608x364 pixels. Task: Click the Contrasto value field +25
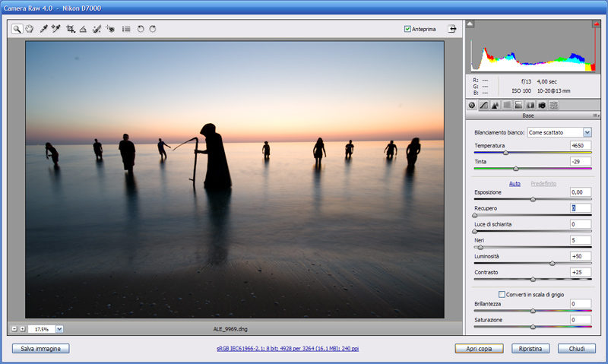pos(581,273)
